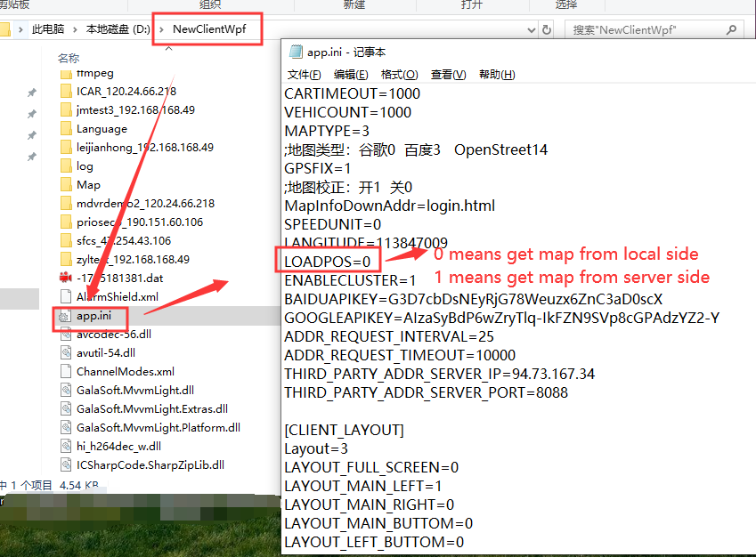756x557 pixels.
Task: Click the CARTIMEOUT=1000 line
Action: [x=352, y=93]
